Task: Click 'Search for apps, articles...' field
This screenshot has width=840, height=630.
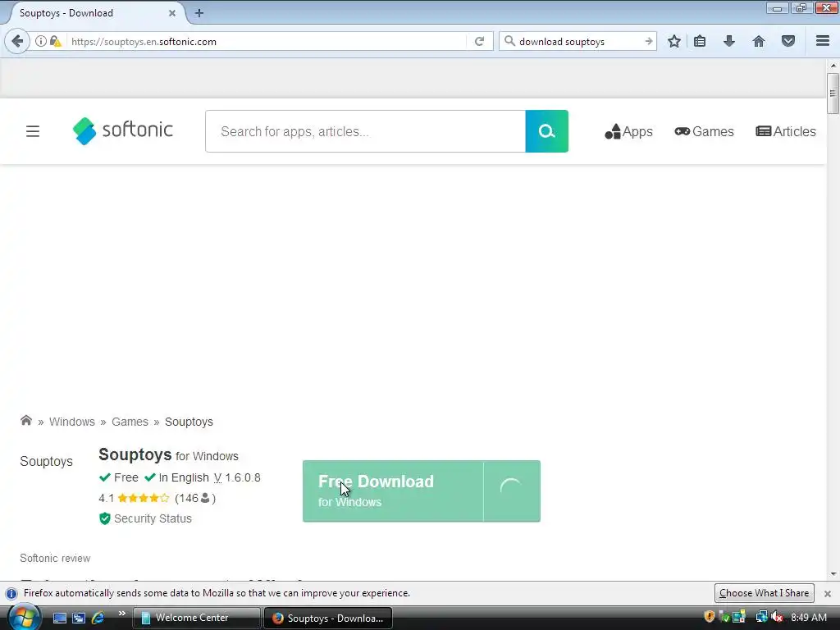Action: (x=365, y=131)
